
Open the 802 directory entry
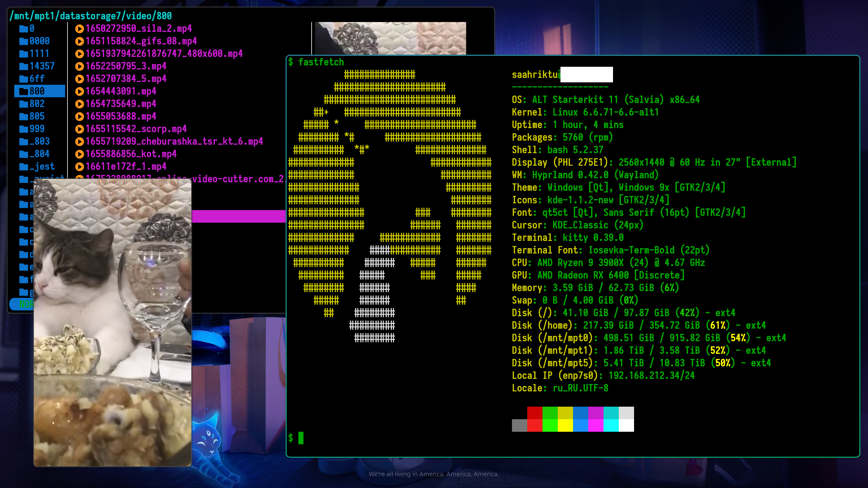coord(37,104)
